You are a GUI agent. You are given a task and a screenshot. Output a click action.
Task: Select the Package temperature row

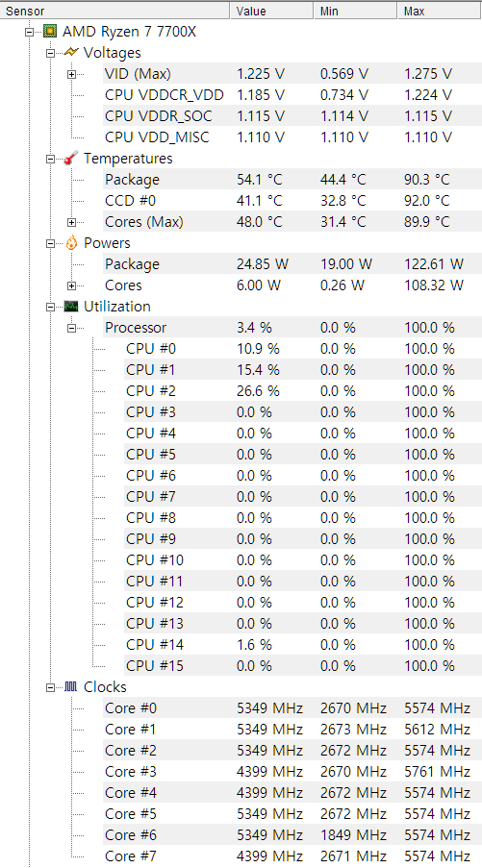292,180
